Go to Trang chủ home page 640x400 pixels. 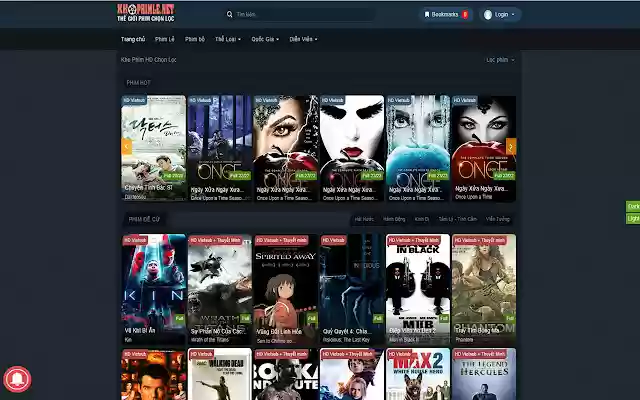133,39
